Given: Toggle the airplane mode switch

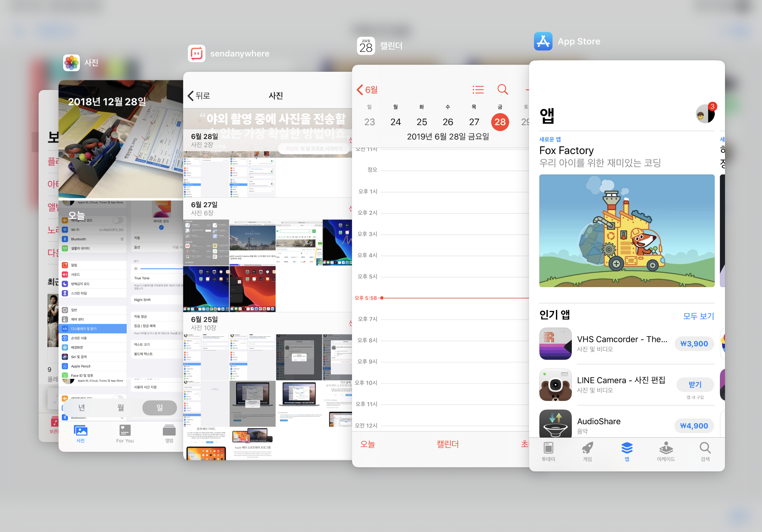Looking at the screenshot, I should [x=117, y=220].
